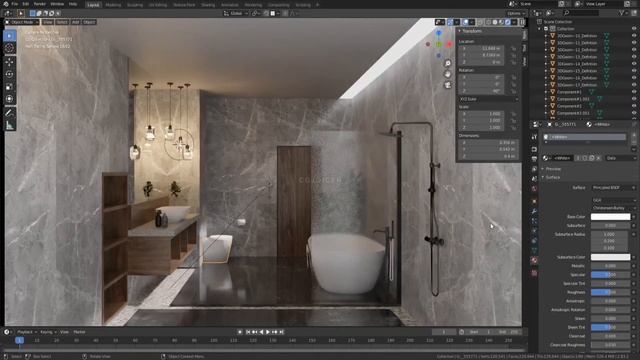Toggle camera view with camera gizmo icon

coord(448,84)
